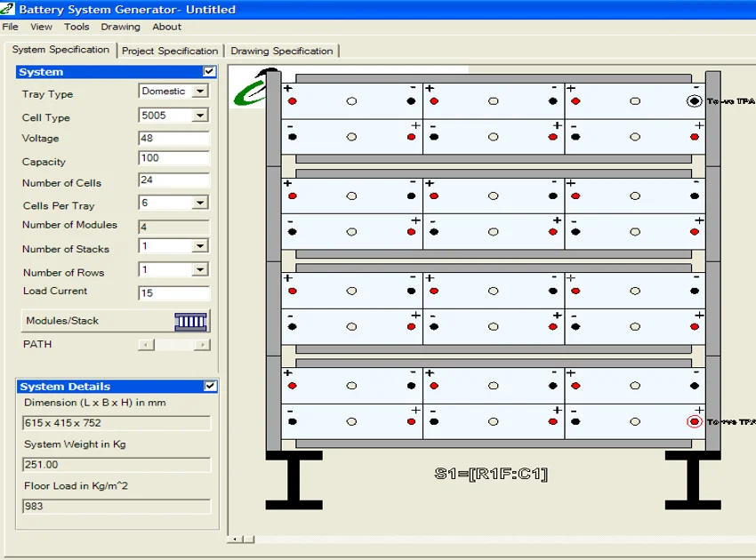
Task: Click the Voltage input field
Action: (x=173, y=139)
